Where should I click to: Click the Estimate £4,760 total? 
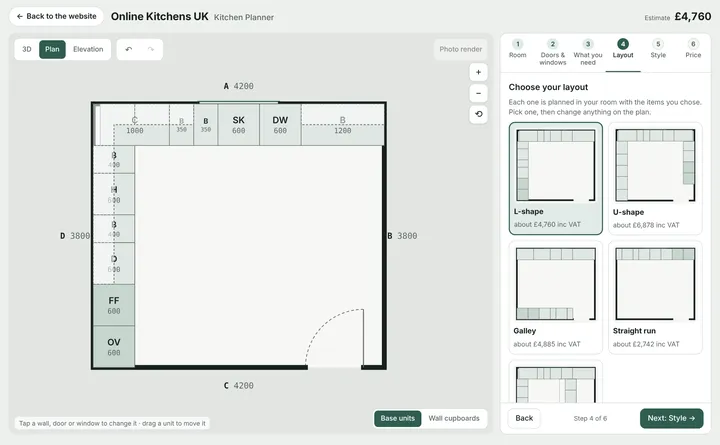point(678,17)
